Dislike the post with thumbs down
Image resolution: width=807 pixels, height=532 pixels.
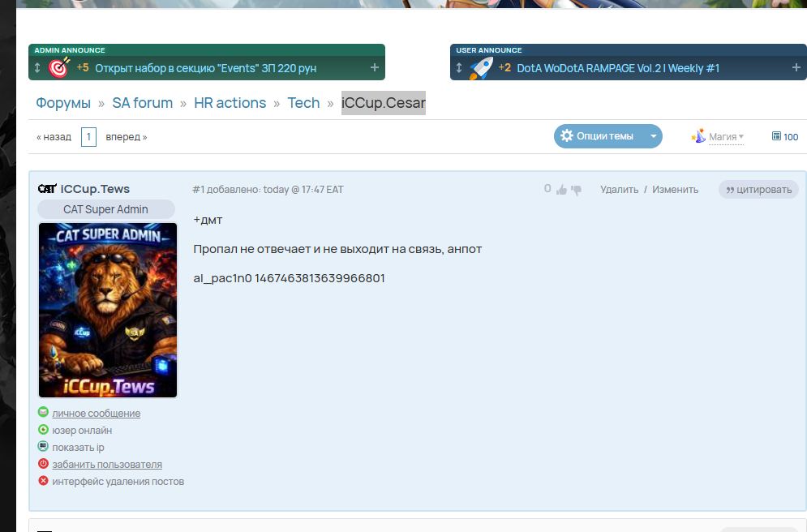coord(577,191)
